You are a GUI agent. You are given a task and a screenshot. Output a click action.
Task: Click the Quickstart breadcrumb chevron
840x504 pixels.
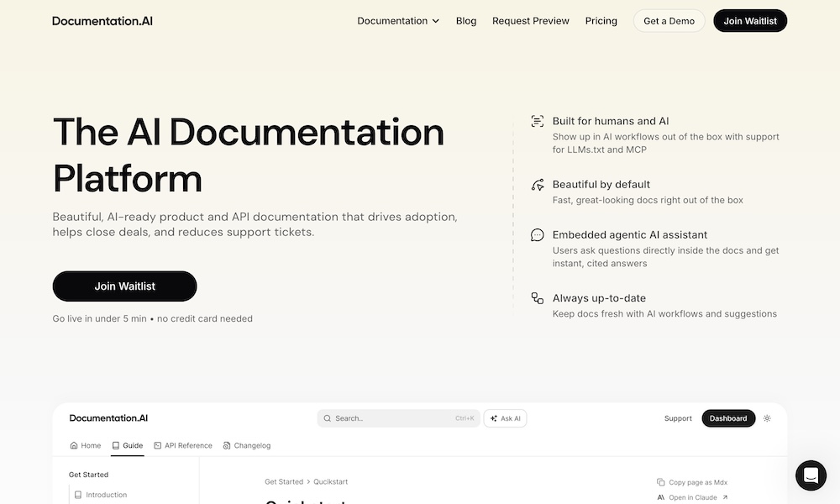point(307,481)
